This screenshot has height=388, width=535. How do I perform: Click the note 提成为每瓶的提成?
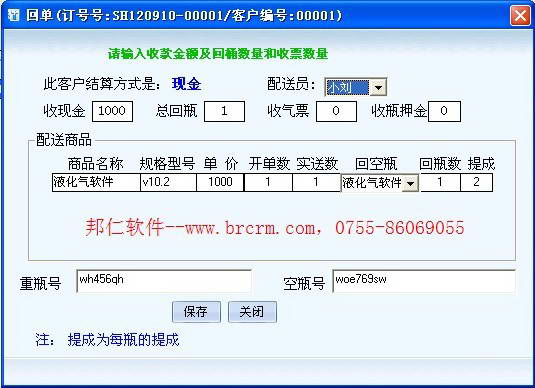click(123, 340)
